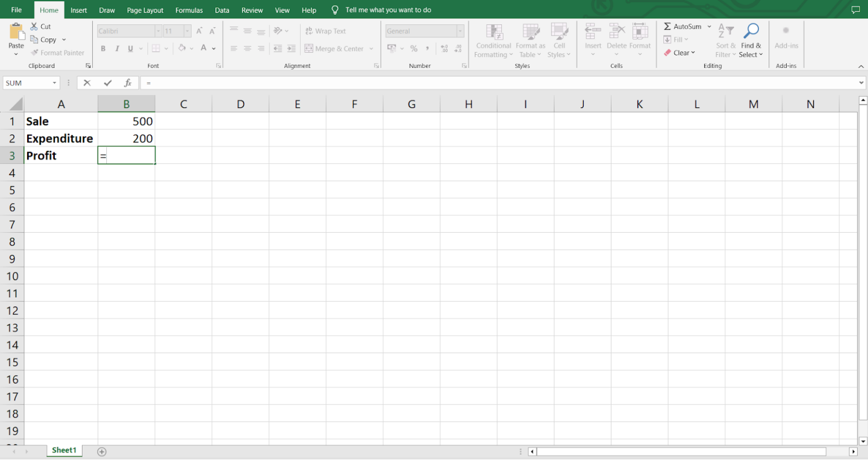Switch to the Formulas tab

[x=189, y=10]
